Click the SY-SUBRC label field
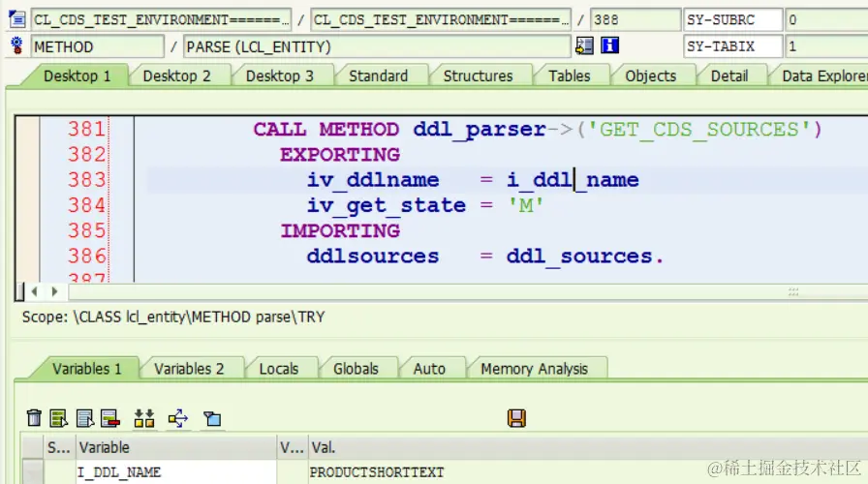The image size is (868, 484). pos(733,19)
